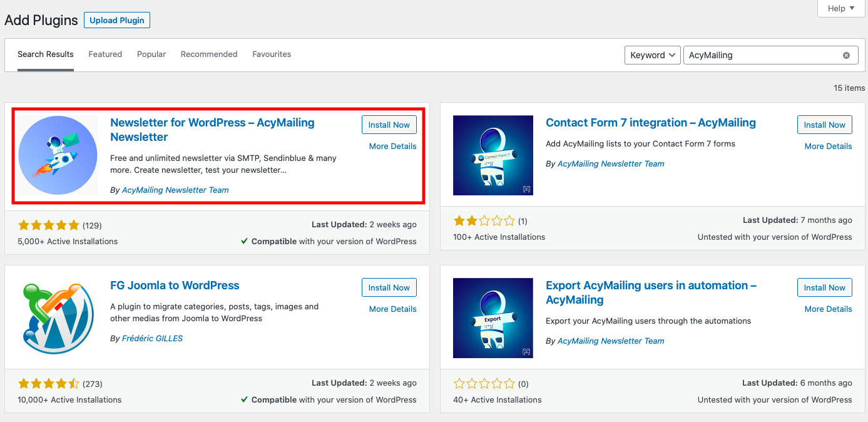Open the Contact Form 7 integration plugin icon

(493, 155)
